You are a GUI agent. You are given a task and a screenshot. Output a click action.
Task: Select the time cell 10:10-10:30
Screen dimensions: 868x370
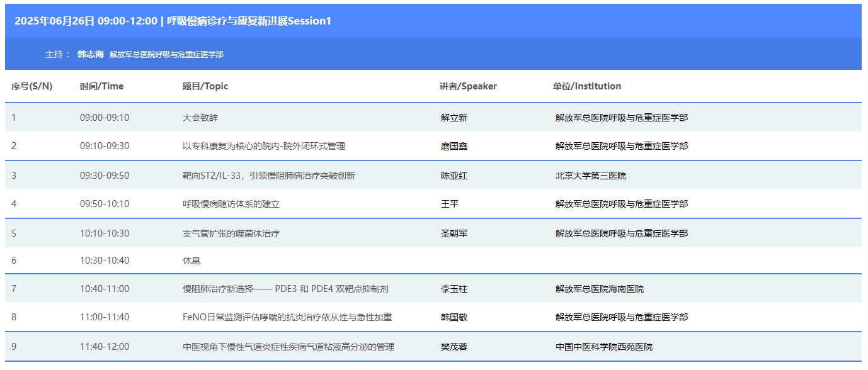pyautogui.click(x=105, y=233)
